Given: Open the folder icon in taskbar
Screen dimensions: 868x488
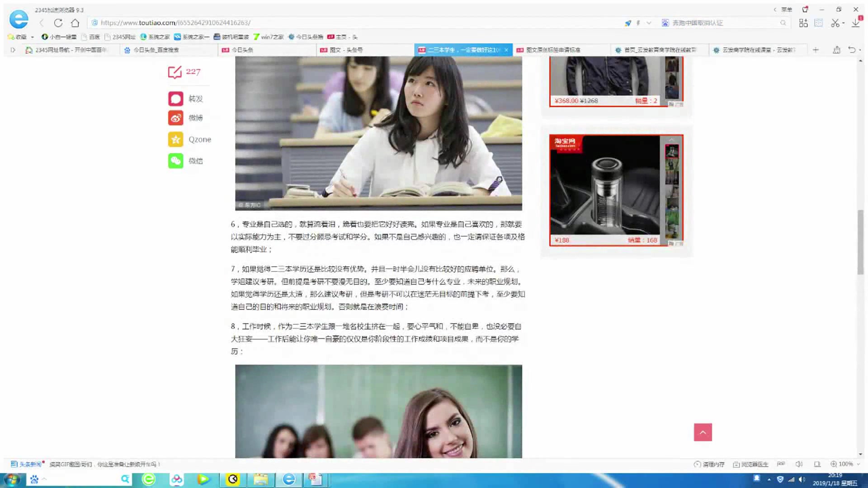Looking at the screenshot, I should 260,479.
